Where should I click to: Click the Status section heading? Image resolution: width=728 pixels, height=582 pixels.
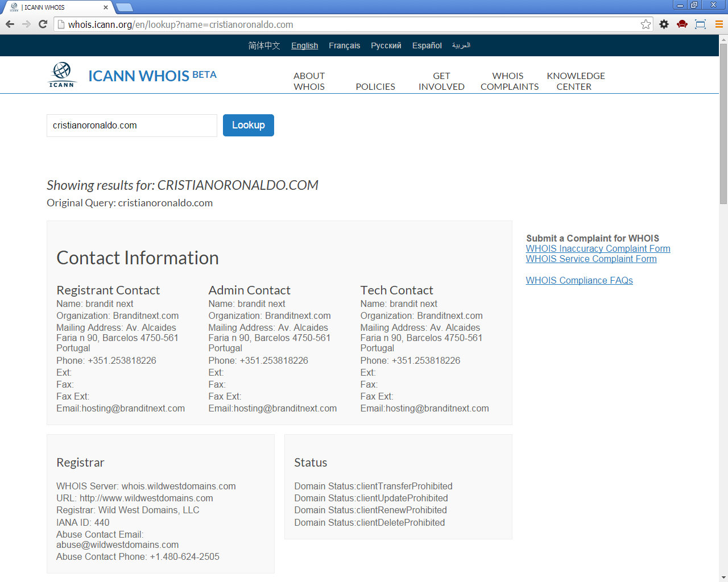point(311,463)
